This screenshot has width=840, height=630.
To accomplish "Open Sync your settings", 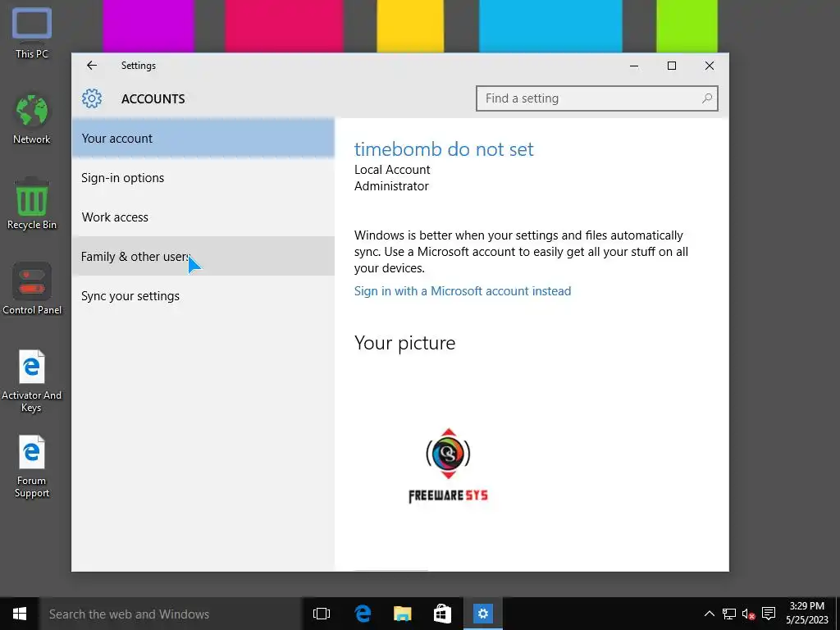I will [203, 295].
